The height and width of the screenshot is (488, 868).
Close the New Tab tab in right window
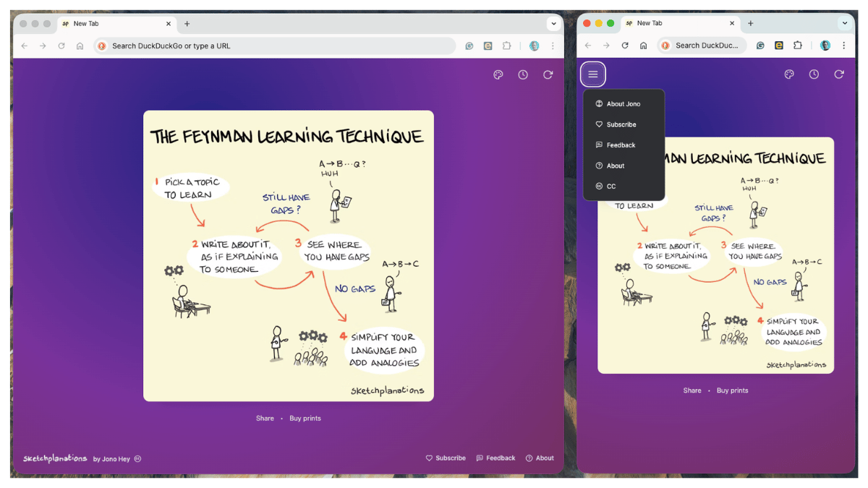pos(732,23)
